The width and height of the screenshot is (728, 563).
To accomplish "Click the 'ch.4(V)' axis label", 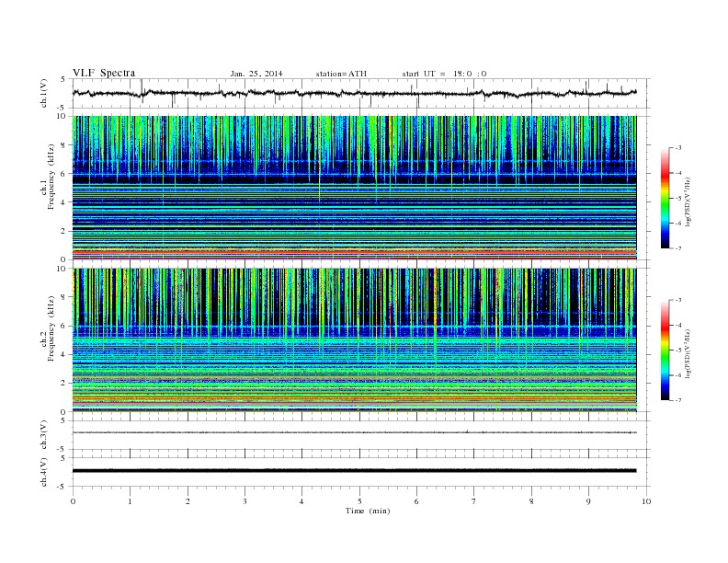I will (44, 472).
